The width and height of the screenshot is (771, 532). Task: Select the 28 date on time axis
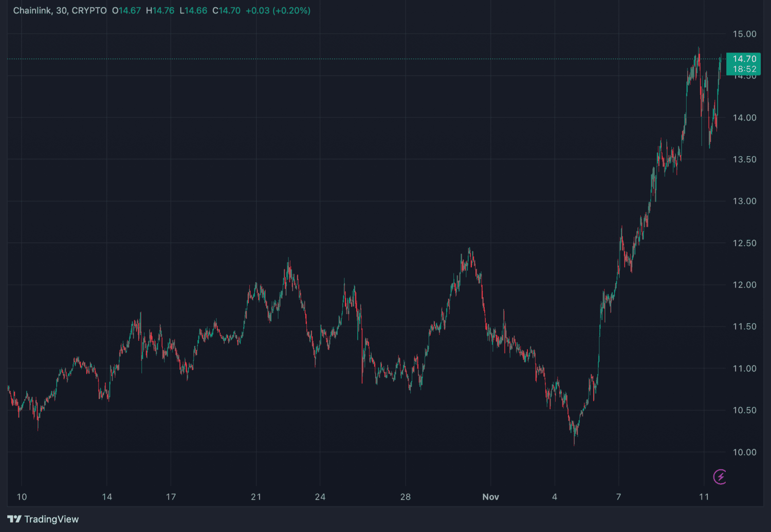406,497
